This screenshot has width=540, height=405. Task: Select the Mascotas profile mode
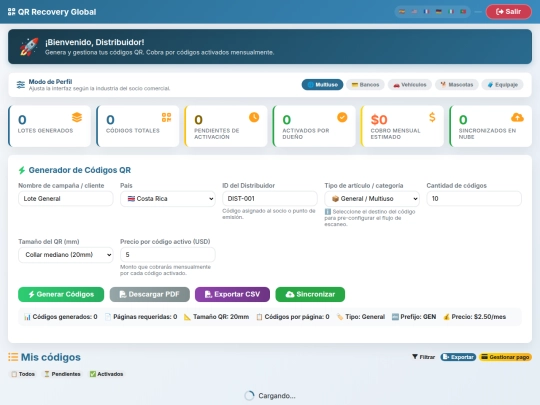[x=457, y=85]
